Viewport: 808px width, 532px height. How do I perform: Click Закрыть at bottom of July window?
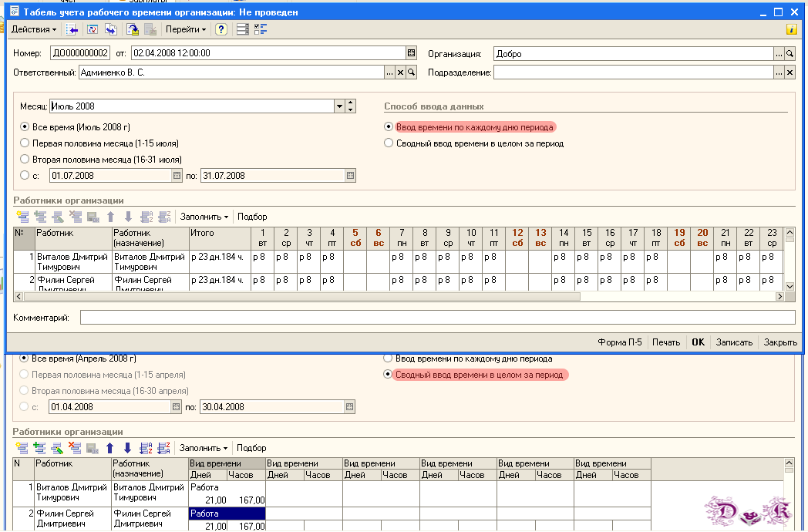click(781, 342)
